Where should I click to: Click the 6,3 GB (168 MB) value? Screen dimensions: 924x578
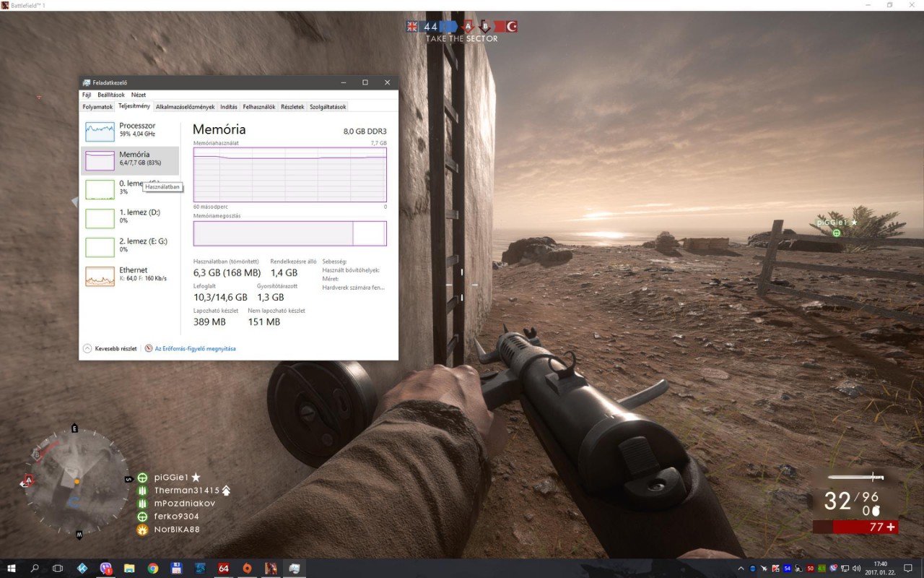click(227, 272)
